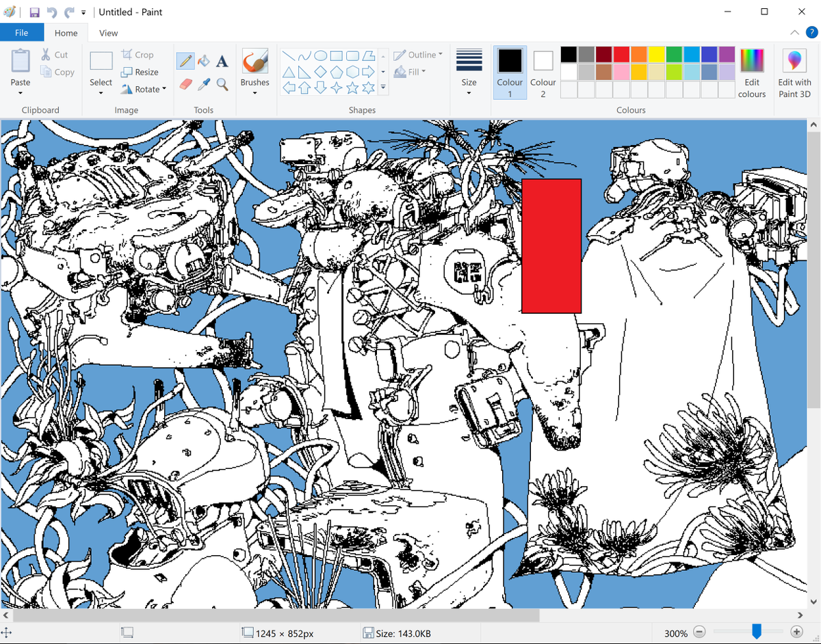Image resolution: width=821 pixels, height=644 pixels.
Task: Pick the brown colour swatch
Action: [603, 72]
